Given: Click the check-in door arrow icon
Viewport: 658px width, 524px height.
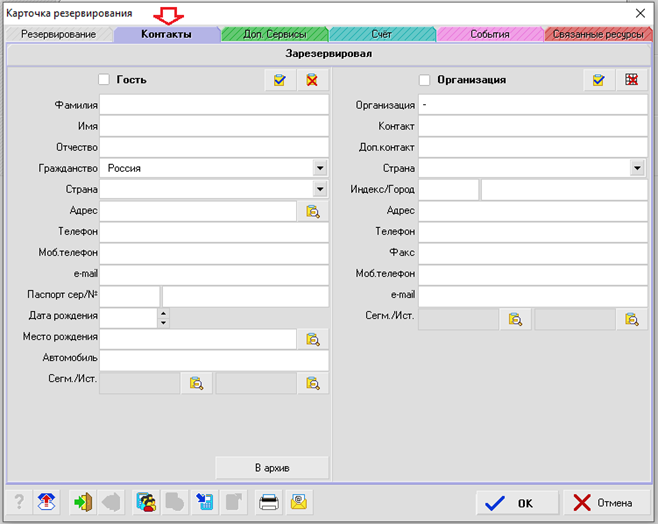Looking at the screenshot, I should [x=82, y=502].
